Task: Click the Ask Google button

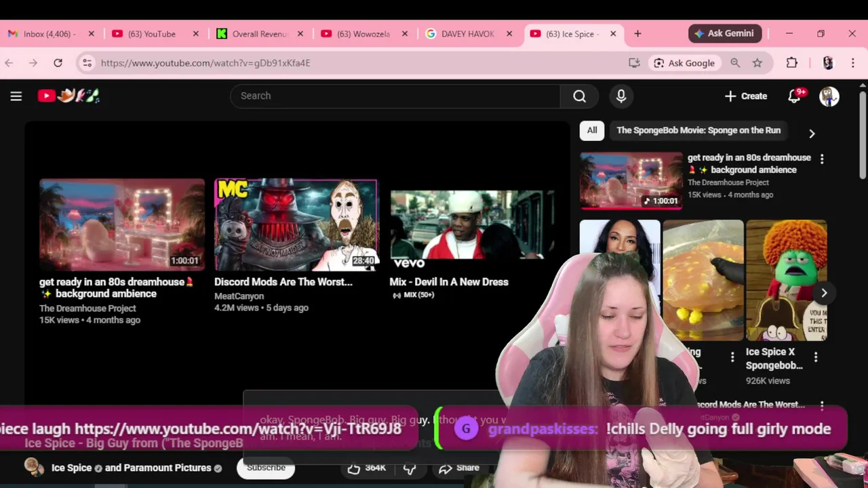Action: [x=684, y=63]
